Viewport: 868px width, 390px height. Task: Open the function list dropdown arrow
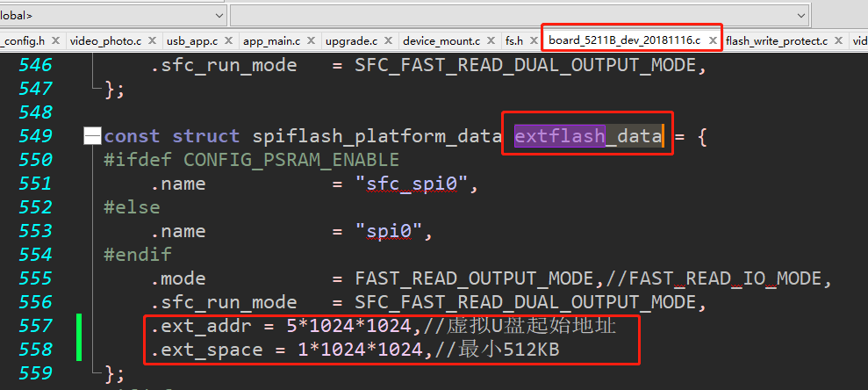pos(801,15)
